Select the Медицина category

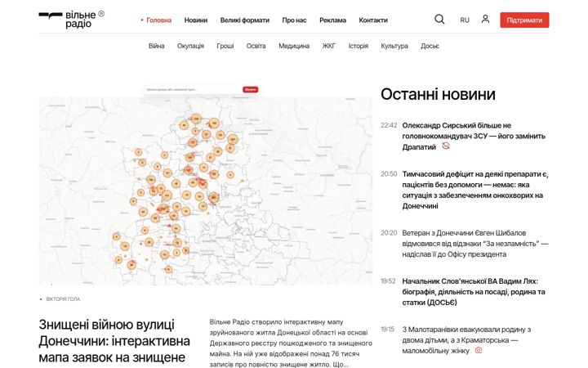click(294, 46)
